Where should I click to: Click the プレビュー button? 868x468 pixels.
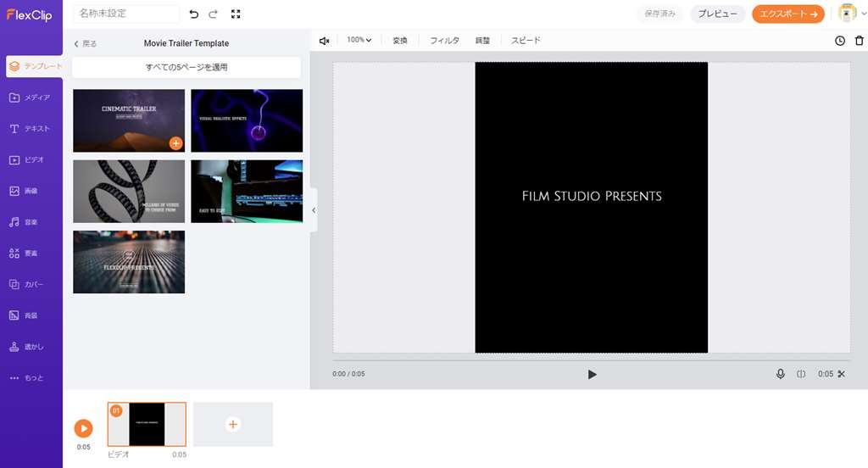click(717, 14)
